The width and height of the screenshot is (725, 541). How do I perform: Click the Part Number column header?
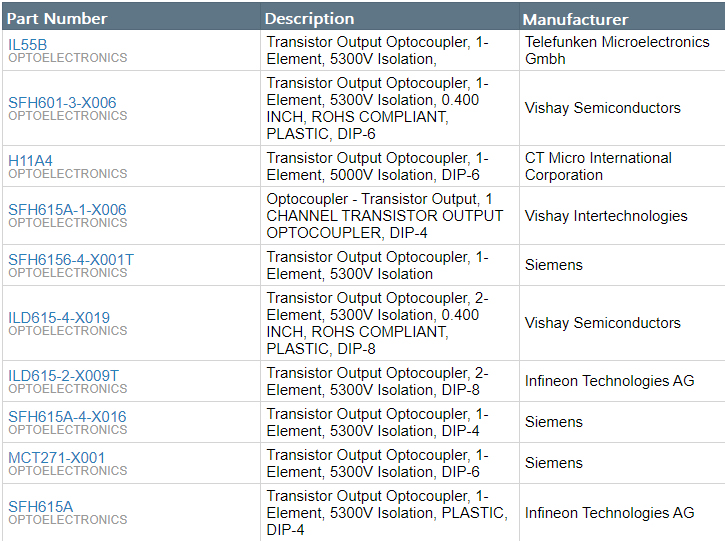pos(57,19)
